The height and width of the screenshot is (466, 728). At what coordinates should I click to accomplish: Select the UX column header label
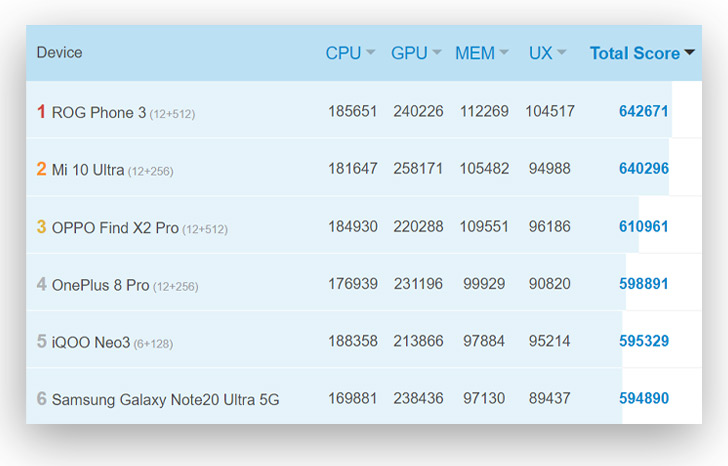click(x=540, y=53)
